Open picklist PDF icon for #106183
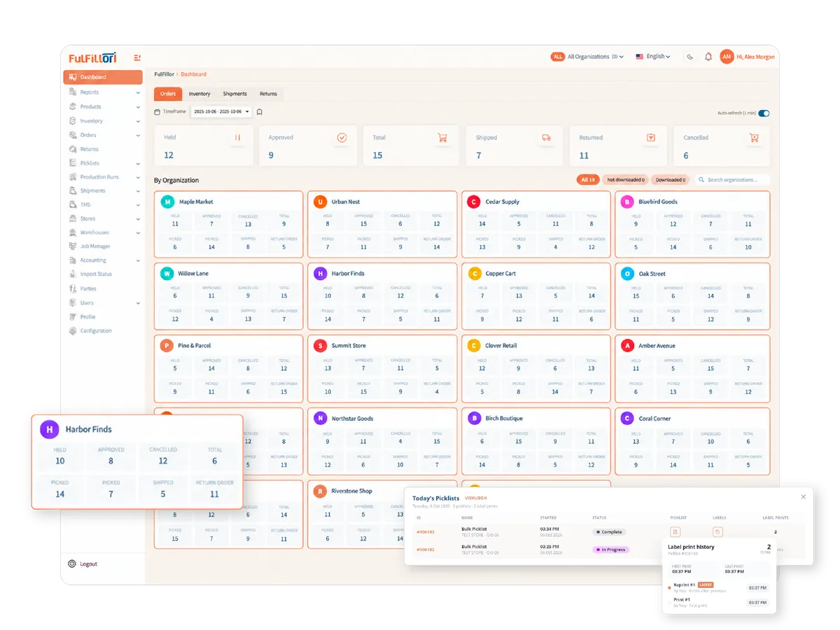840x630 pixels. 675,532
